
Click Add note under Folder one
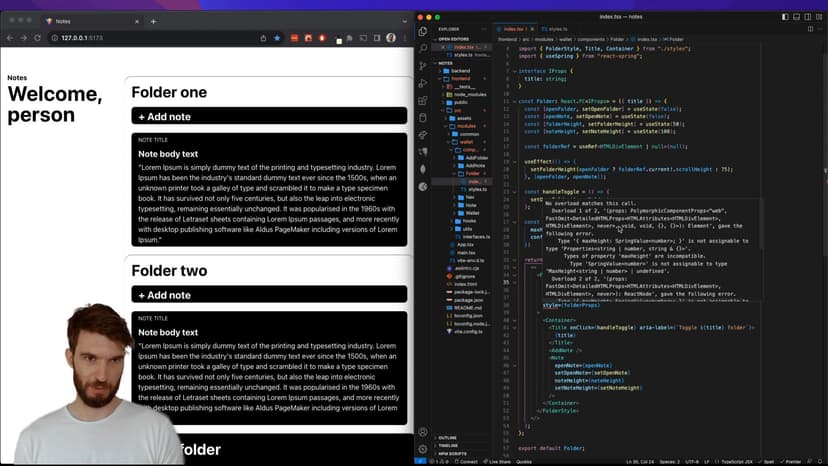[x=268, y=116]
